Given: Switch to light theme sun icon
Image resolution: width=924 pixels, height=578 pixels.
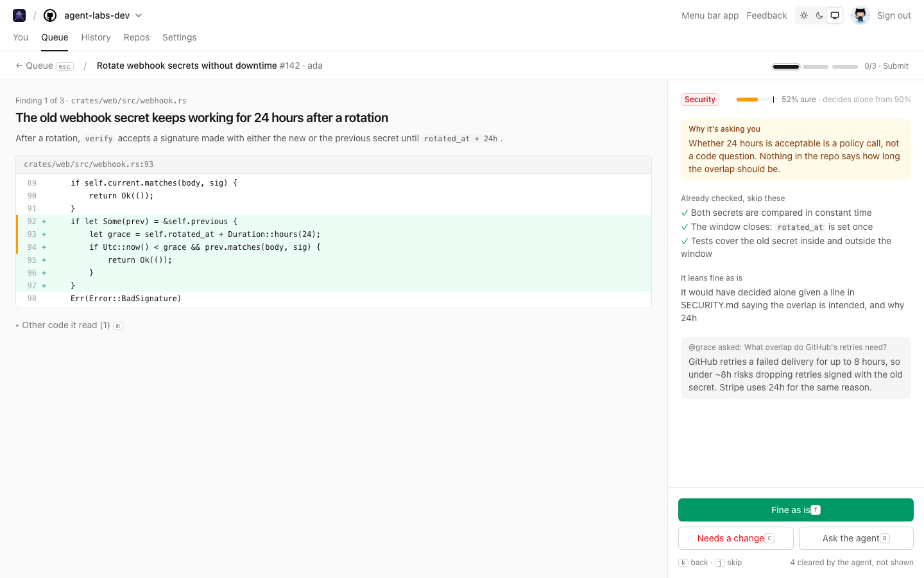Looking at the screenshot, I should [804, 15].
